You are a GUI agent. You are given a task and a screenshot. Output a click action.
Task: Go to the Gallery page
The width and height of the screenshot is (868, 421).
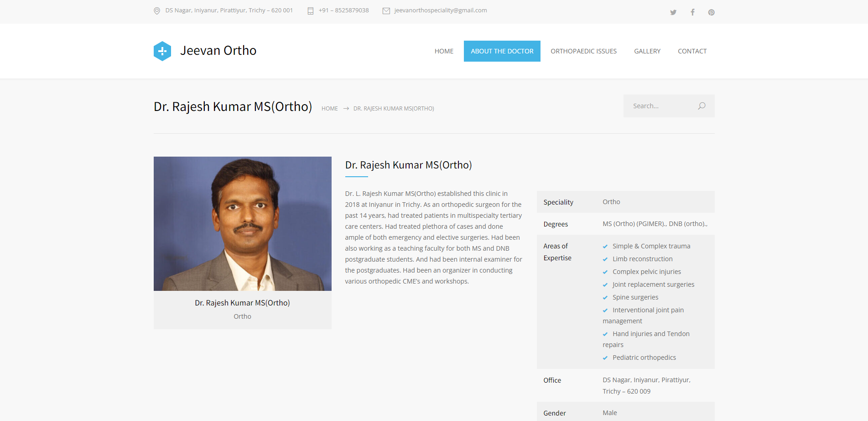click(x=647, y=51)
